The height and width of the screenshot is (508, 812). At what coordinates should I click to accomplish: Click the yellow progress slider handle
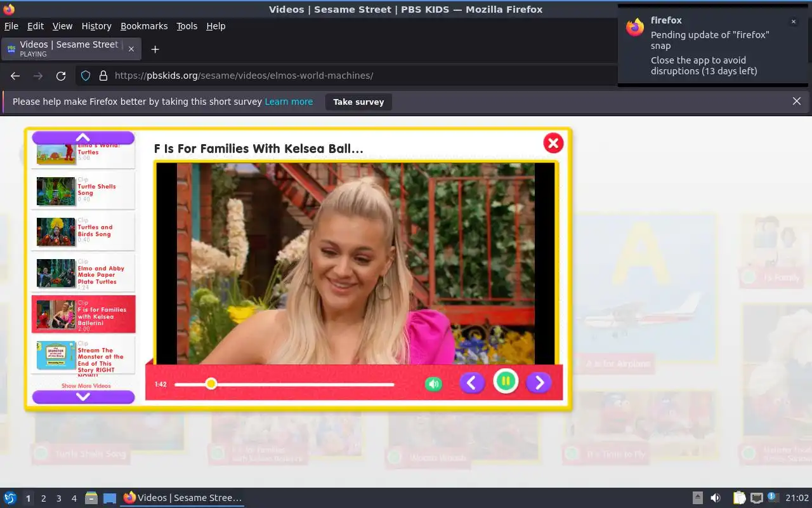(211, 384)
